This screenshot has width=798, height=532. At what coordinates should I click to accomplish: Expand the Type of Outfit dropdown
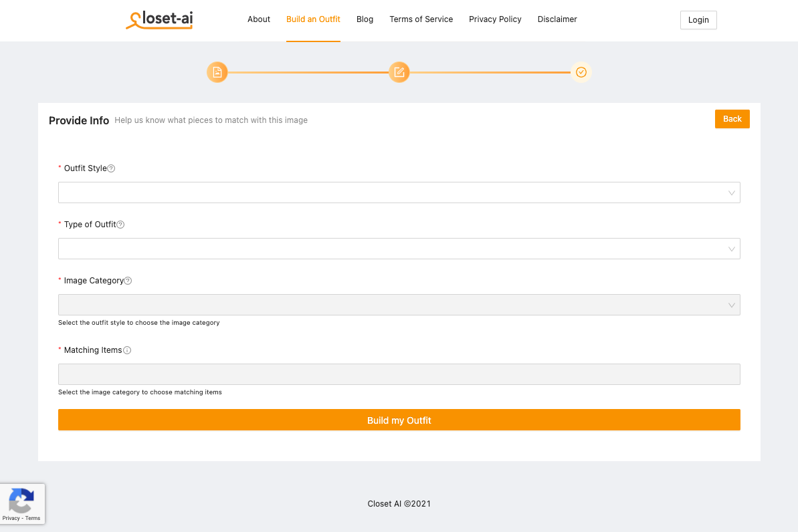(x=399, y=249)
